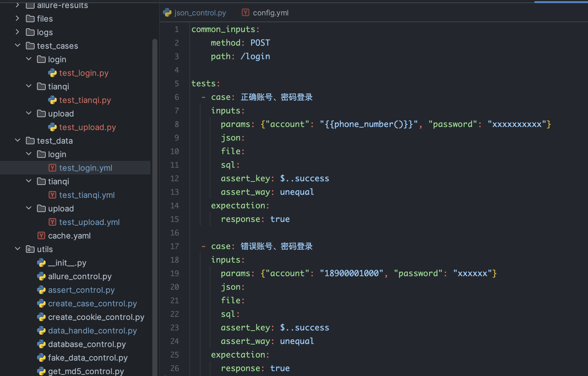The image size is (588, 376).
Task: Click Python icon beside get_md5_control.py
Action: click(x=41, y=371)
